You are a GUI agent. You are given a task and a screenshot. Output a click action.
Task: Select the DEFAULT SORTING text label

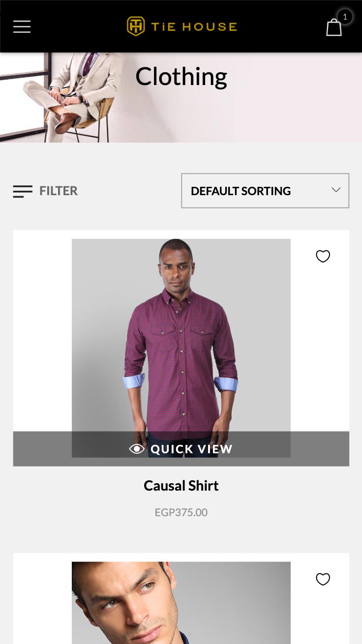click(x=241, y=191)
